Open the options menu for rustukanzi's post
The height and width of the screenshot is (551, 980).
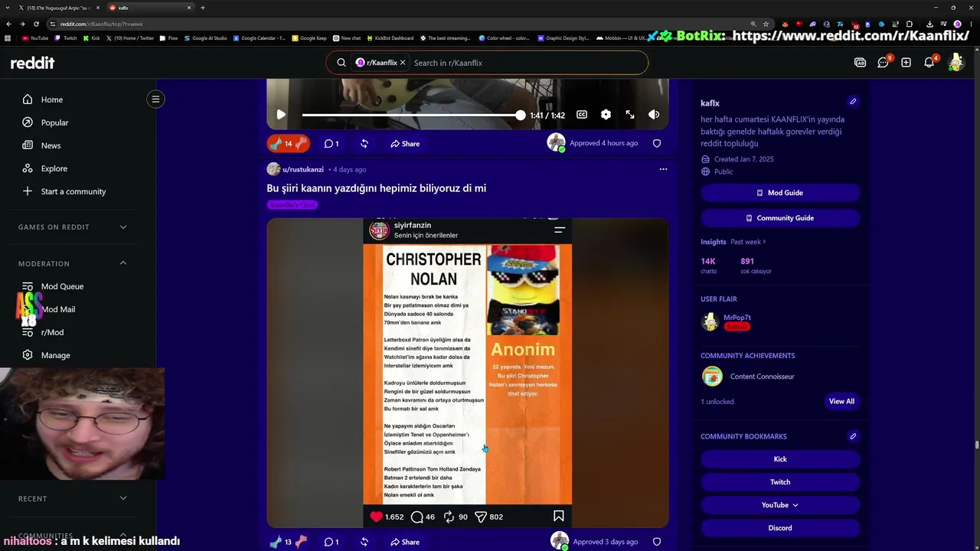click(663, 169)
